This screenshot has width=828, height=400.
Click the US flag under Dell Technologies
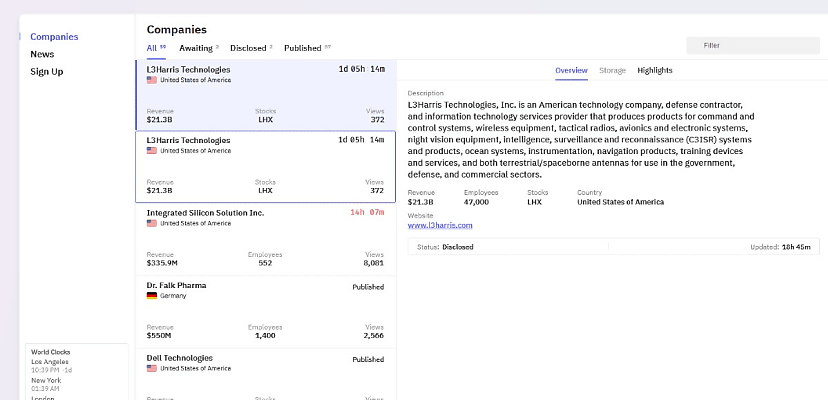tap(152, 368)
